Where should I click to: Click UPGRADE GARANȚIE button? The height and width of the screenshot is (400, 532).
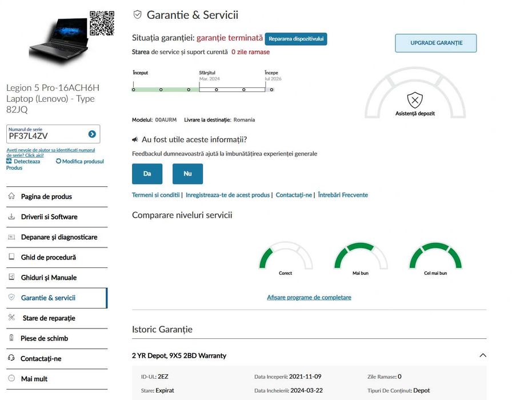click(x=435, y=43)
